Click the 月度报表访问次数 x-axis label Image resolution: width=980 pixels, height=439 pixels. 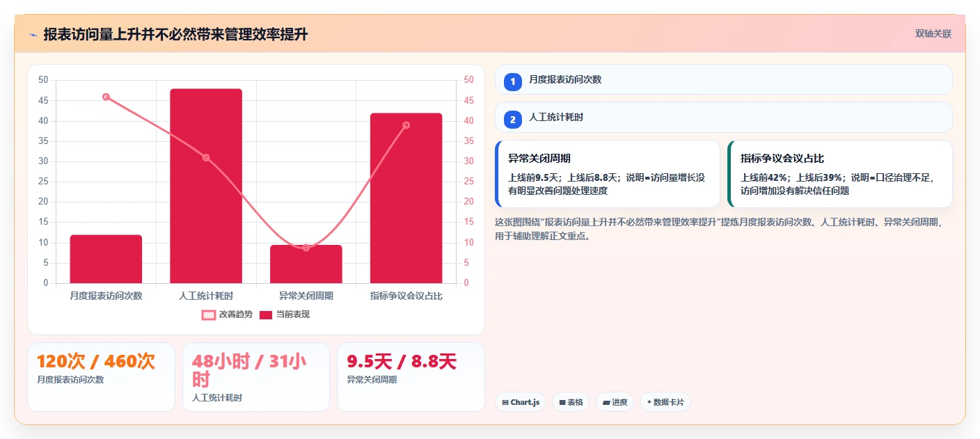tap(106, 296)
